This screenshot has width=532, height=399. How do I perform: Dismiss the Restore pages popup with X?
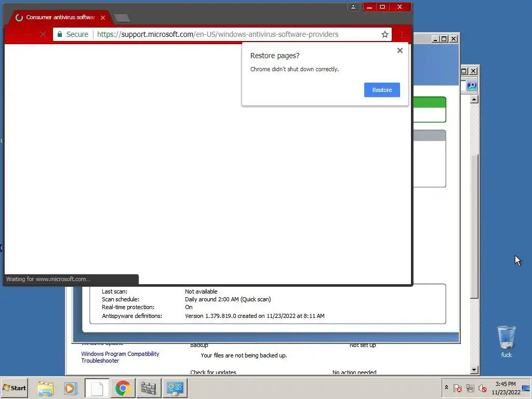click(400, 50)
